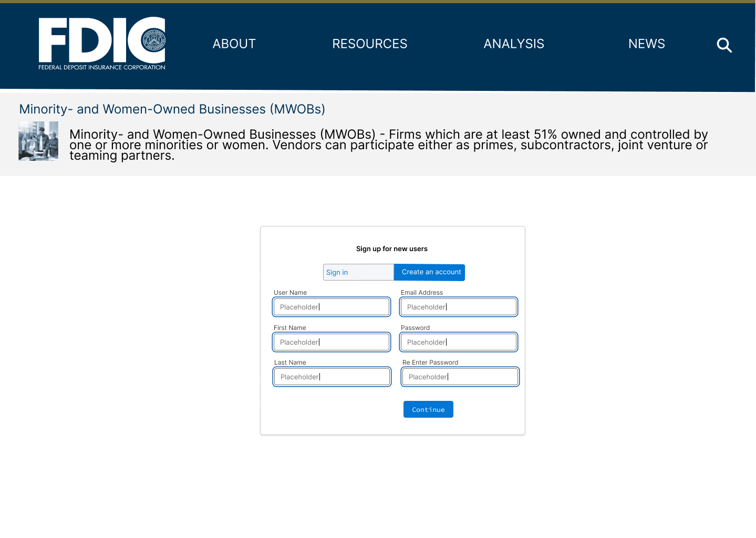The image size is (756, 538).
Task: Focus the User Name field
Action: 332,307
